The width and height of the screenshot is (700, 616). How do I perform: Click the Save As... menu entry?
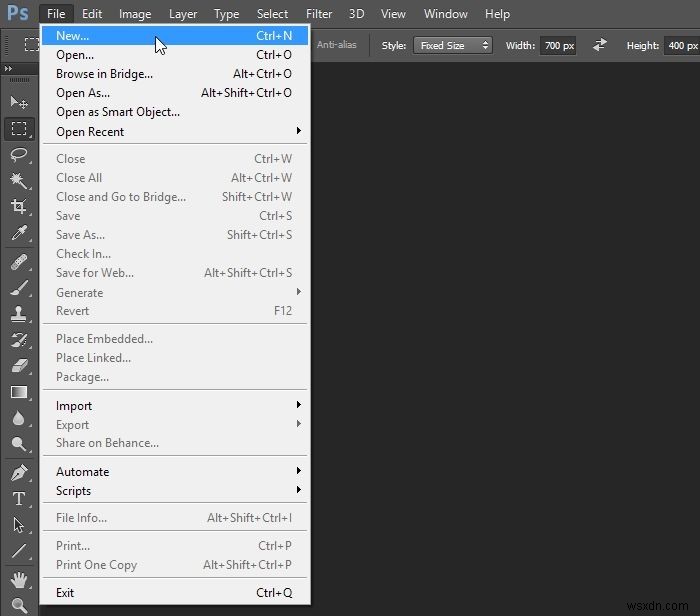coord(175,234)
